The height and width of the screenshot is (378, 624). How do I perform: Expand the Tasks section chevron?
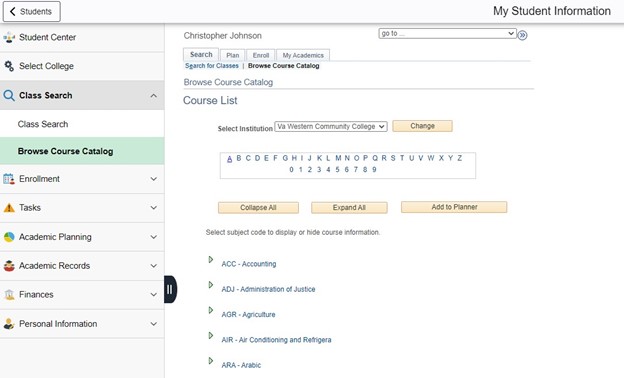pos(154,208)
